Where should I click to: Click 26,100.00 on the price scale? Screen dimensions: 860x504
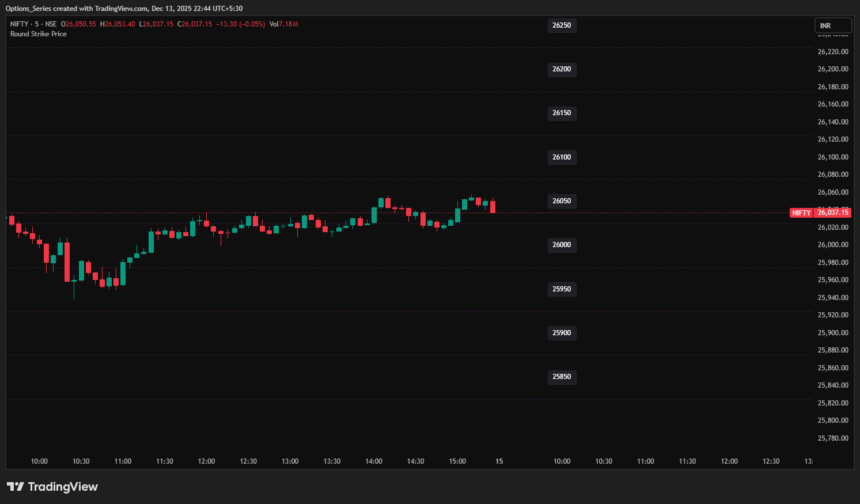coord(833,157)
